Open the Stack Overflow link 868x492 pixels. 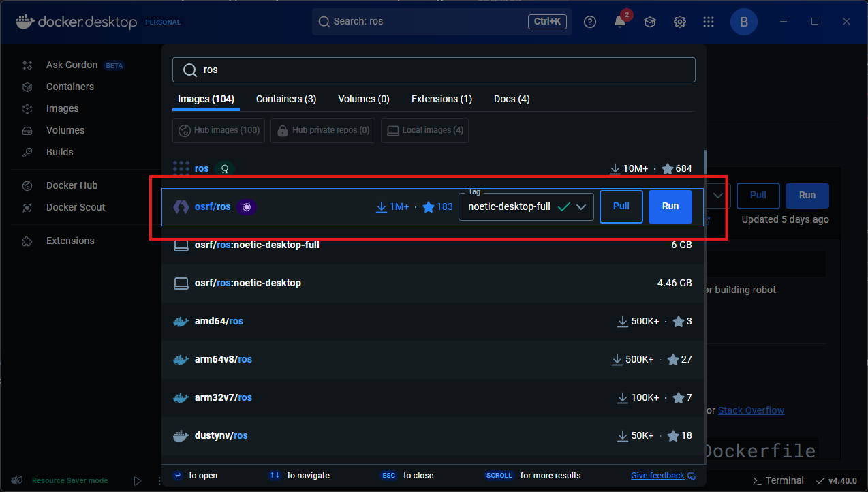tap(751, 411)
